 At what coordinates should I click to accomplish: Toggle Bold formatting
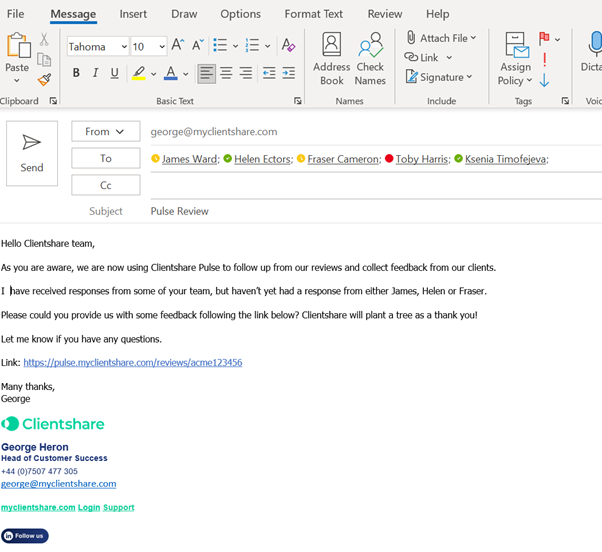(x=76, y=73)
